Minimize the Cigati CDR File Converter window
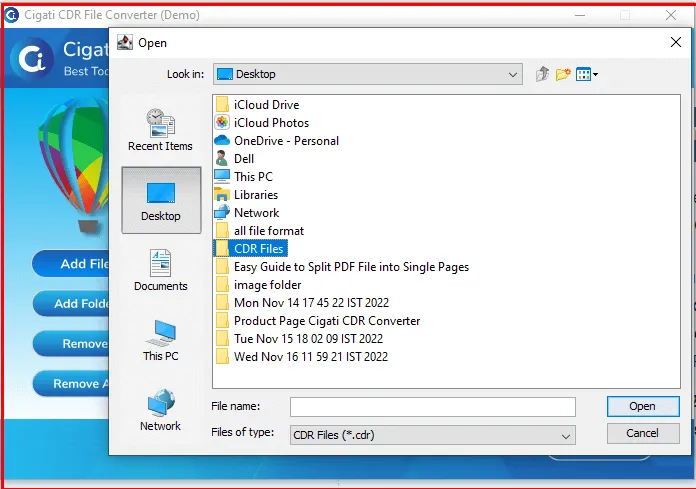The height and width of the screenshot is (489, 696). coord(580,15)
